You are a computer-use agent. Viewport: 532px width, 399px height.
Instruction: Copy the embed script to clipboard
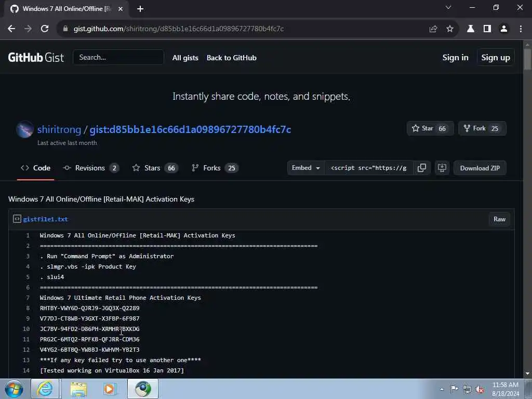click(x=422, y=168)
